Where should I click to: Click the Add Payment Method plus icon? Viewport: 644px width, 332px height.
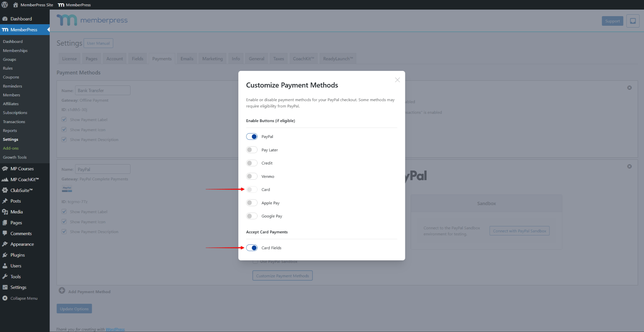tap(62, 290)
